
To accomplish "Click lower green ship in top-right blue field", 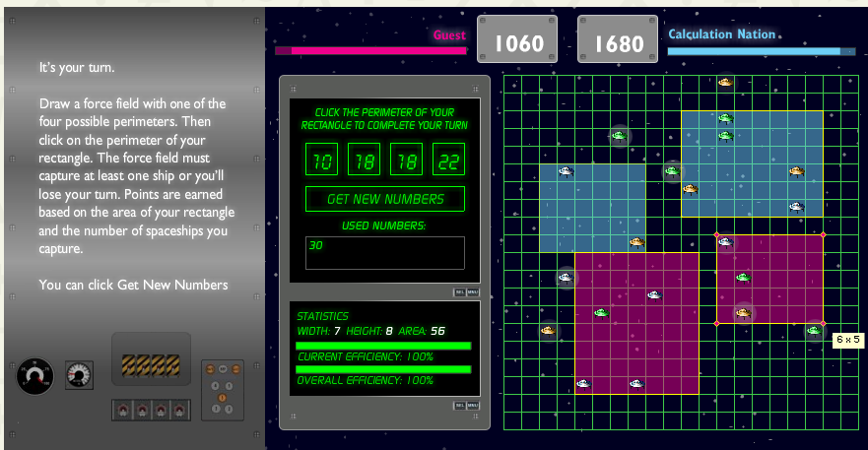I will [x=726, y=136].
